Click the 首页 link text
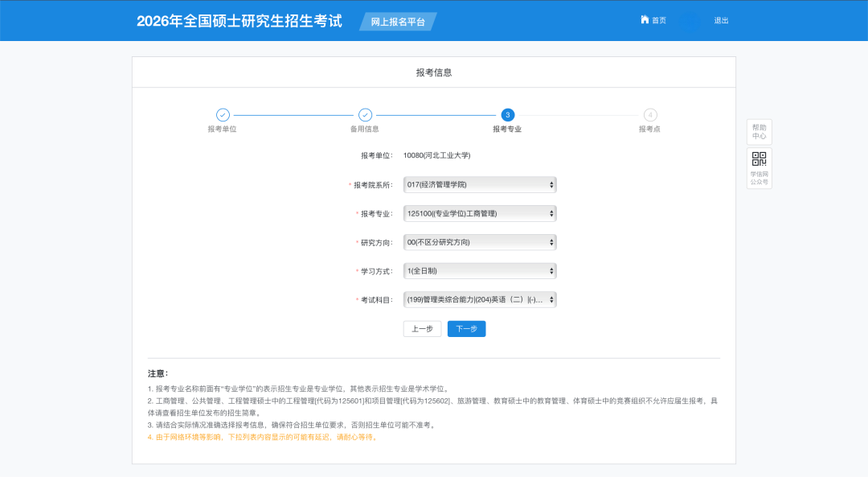868x477 pixels. pyautogui.click(x=659, y=21)
